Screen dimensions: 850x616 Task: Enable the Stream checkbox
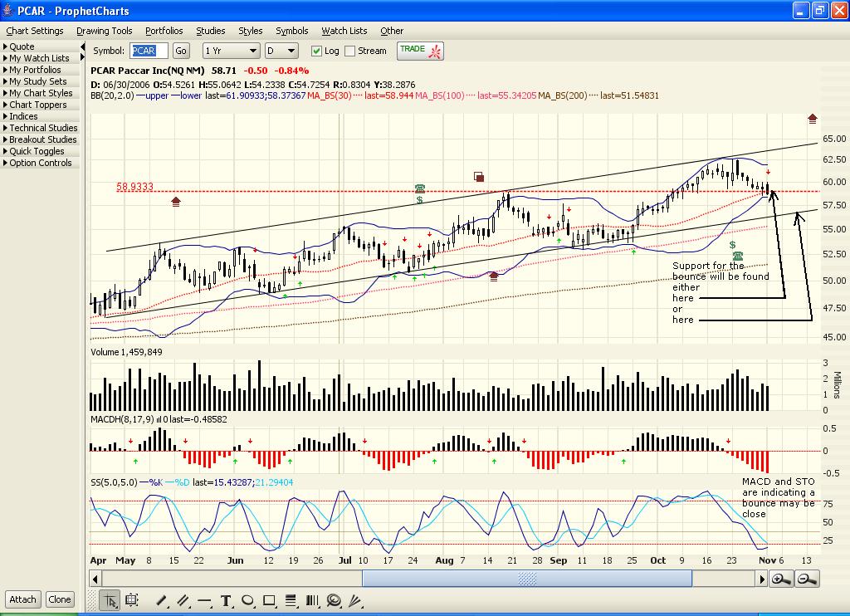350,51
